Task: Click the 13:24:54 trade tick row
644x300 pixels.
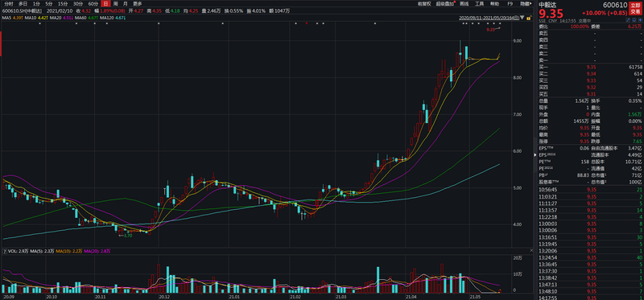Action: [x=590, y=257]
